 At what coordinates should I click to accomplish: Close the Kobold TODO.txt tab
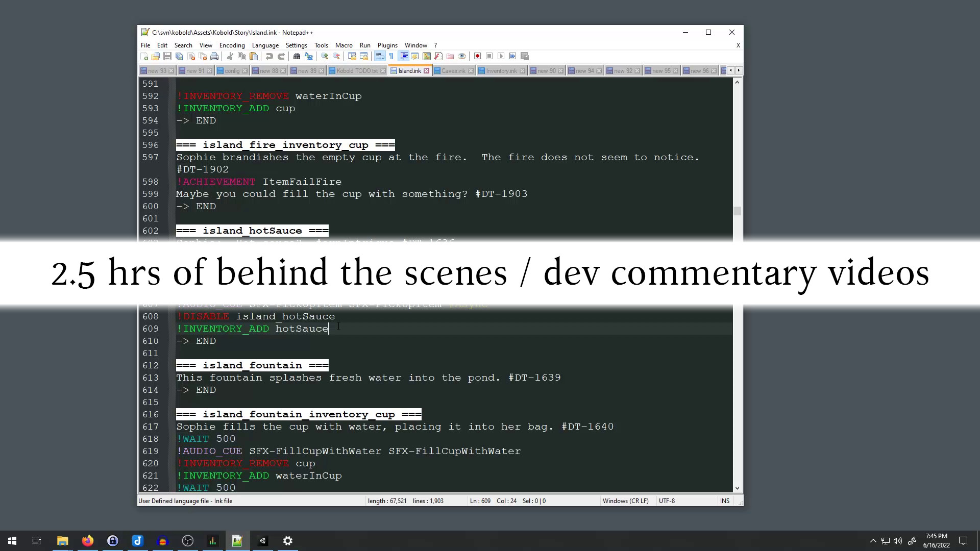pos(382,70)
